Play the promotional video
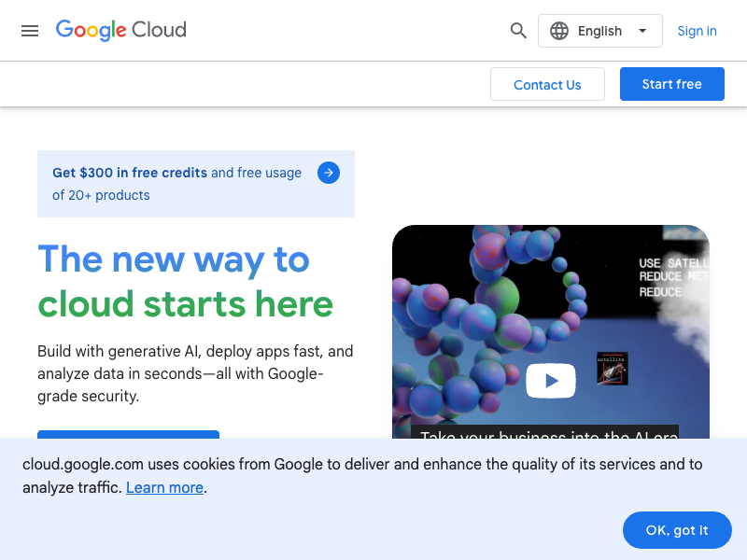Viewport: 747px width, 560px height. pos(551,381)
